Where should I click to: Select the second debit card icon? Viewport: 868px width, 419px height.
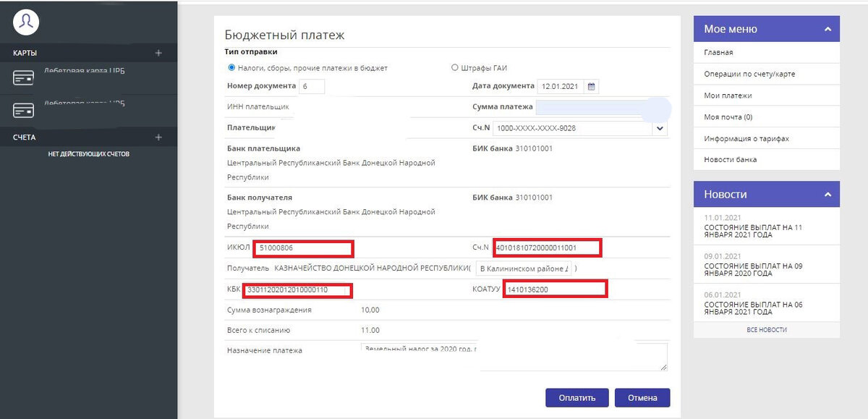[x=24, y=111]
